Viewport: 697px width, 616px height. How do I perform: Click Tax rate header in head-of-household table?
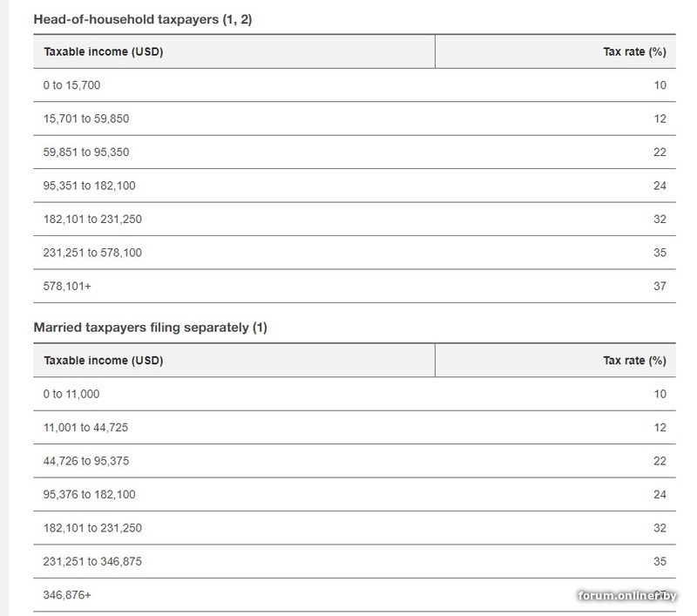point(634,51)
